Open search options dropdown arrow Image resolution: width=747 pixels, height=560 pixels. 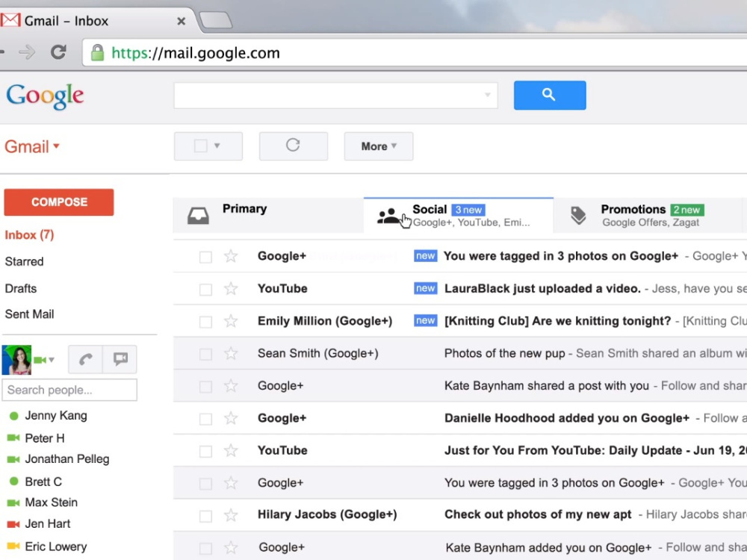tap(487, 95)
